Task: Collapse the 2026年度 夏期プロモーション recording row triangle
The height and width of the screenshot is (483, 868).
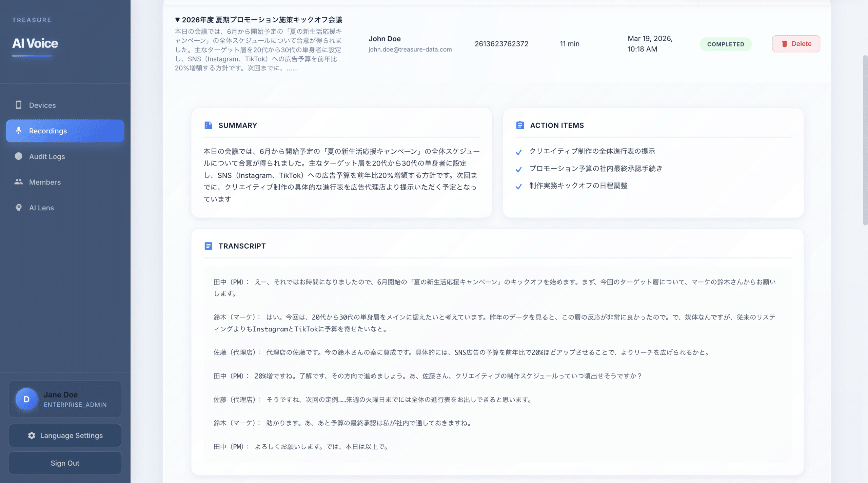Action: click(x=177, y=20)
